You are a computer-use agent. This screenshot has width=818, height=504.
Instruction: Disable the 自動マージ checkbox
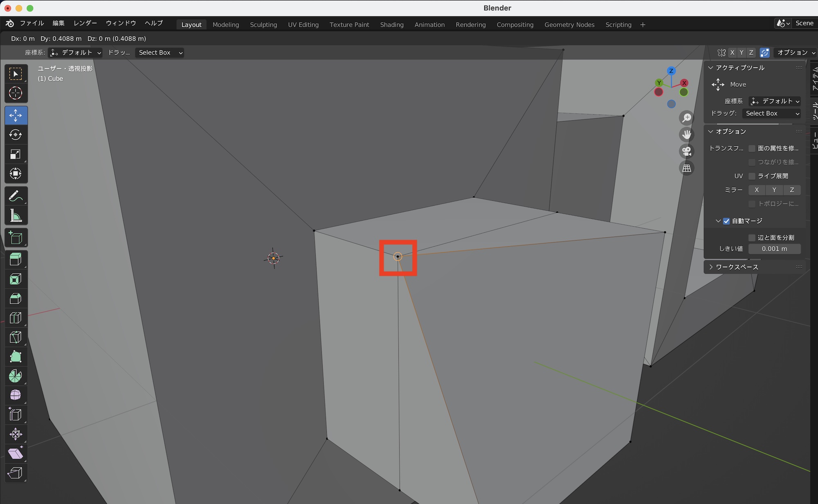(x=726, y=221)
